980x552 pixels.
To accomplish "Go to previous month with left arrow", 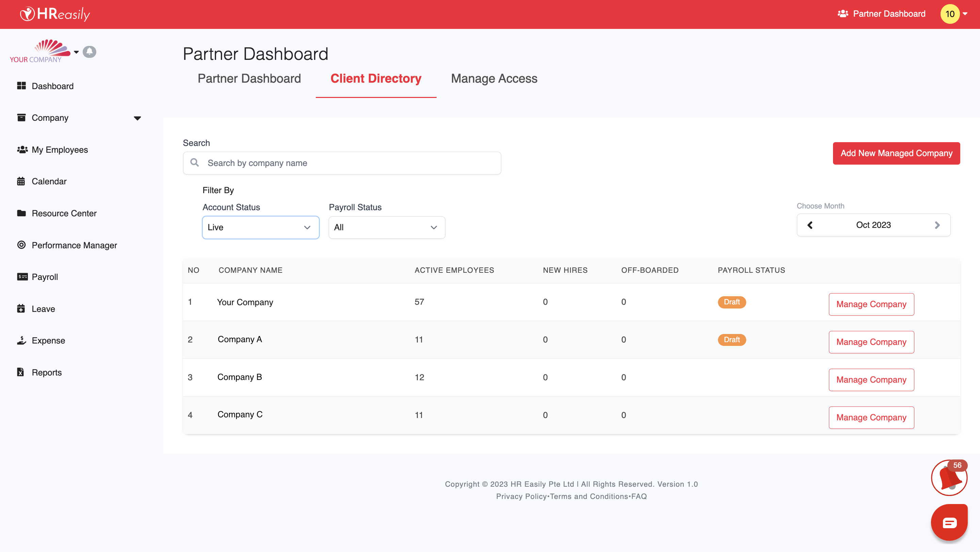I will pos(810,225).
